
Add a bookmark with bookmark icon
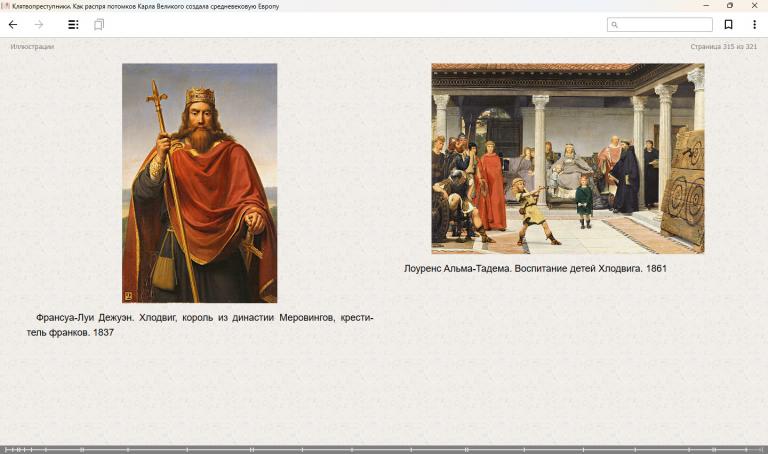coord(728,24)
